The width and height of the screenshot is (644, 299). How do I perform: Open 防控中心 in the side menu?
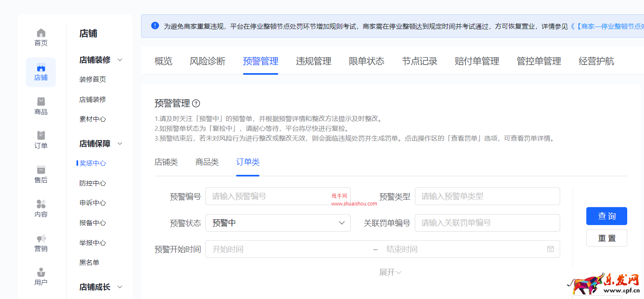click(x=92, y=183)
